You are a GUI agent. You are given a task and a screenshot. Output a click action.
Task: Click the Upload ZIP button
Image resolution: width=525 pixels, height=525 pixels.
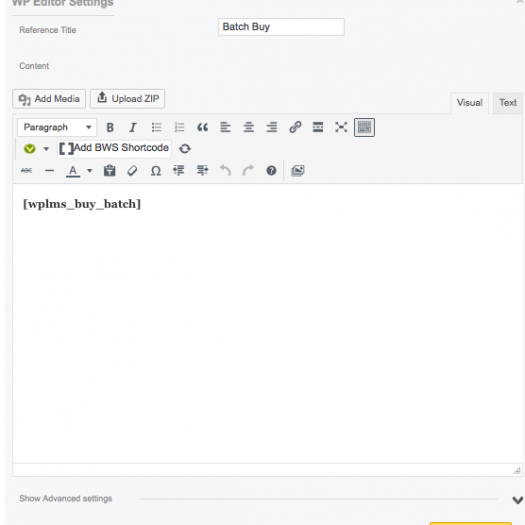(128, 99)
